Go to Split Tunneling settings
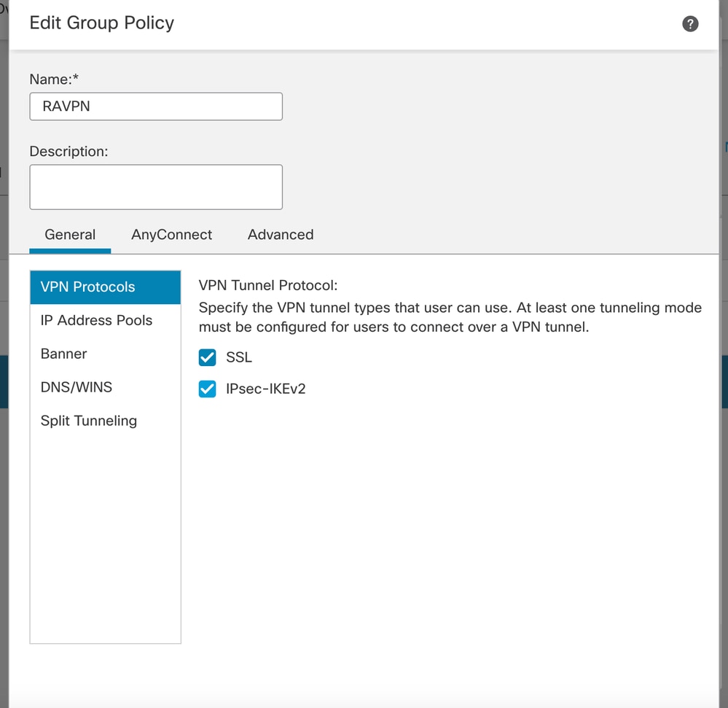Viewport: 728px width, 708px height. pos(106,421)
